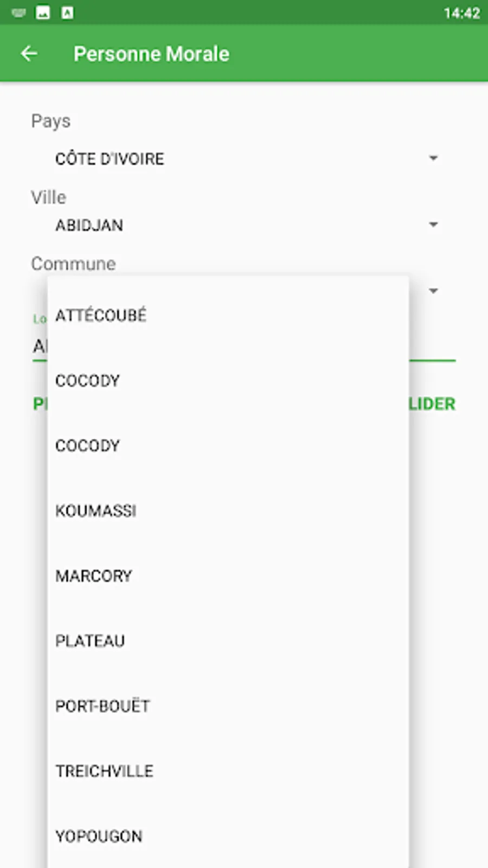Select ATTÉCOUBÉ from commune list
488x868 pixels.
101,315
